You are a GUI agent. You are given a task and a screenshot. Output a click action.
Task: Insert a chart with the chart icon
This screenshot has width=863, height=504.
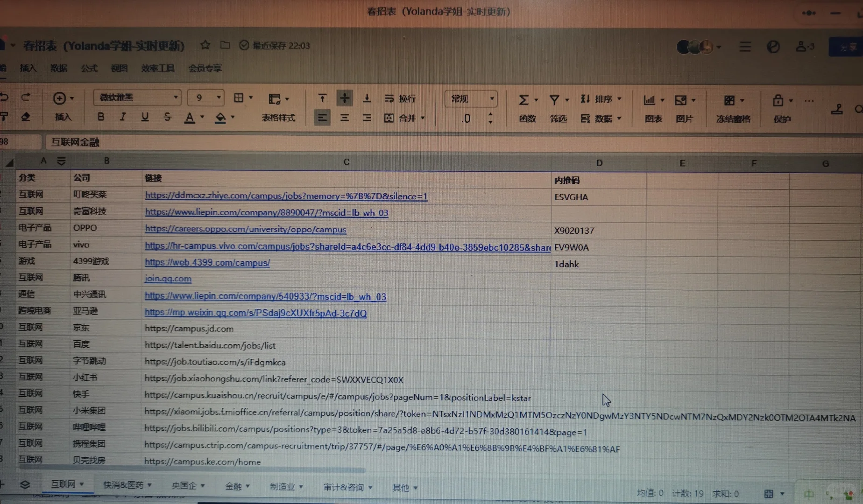(x=649, y=100)
